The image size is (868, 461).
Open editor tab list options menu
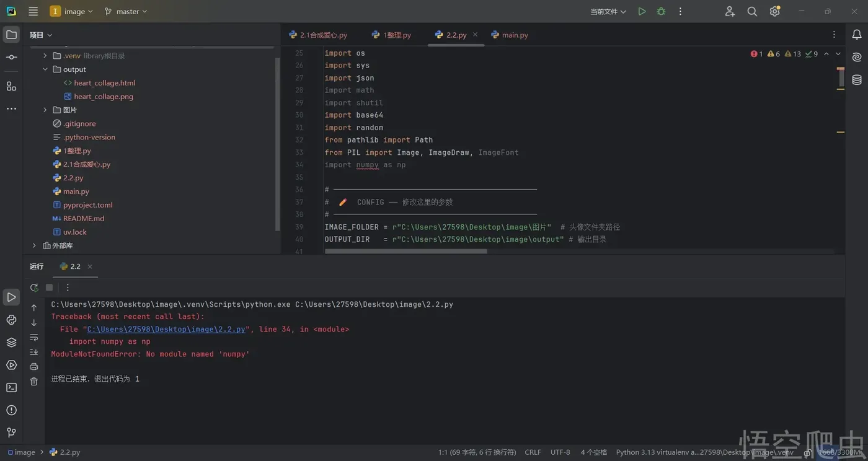tap(834, 35)
